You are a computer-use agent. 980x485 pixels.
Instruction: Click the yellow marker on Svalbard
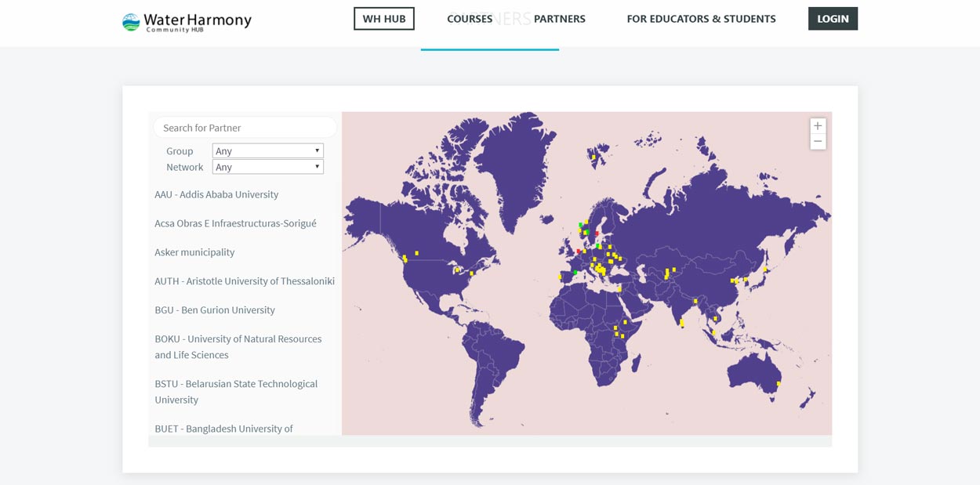593,157
